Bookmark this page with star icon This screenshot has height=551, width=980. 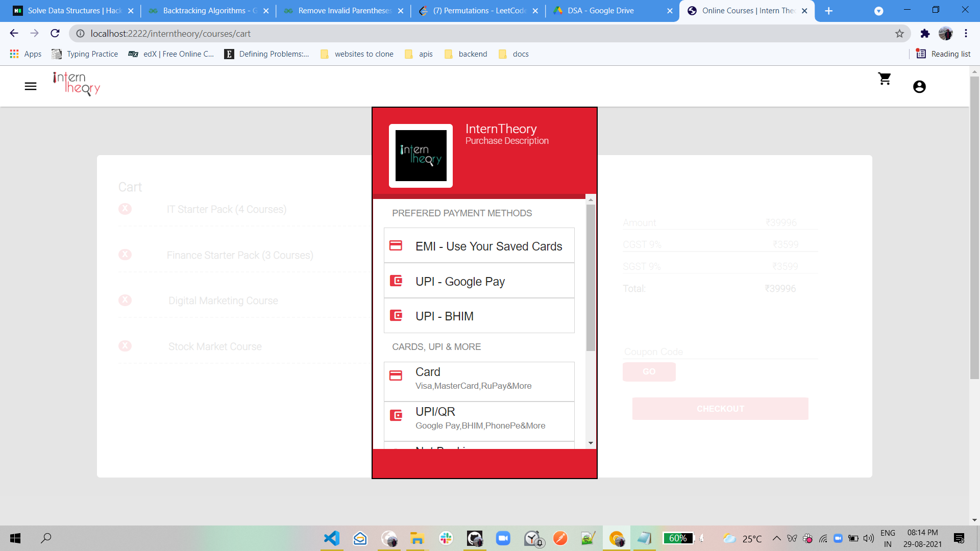point(899,34)
